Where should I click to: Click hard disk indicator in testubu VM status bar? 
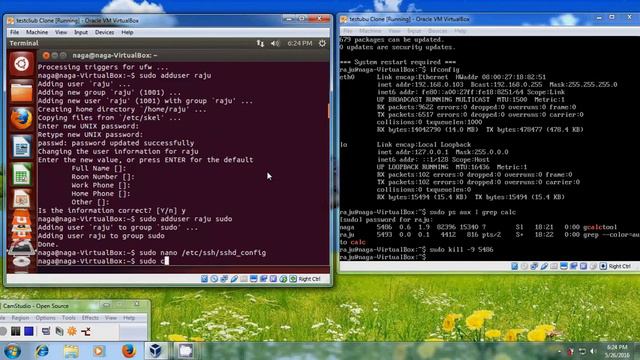point(514,266)
